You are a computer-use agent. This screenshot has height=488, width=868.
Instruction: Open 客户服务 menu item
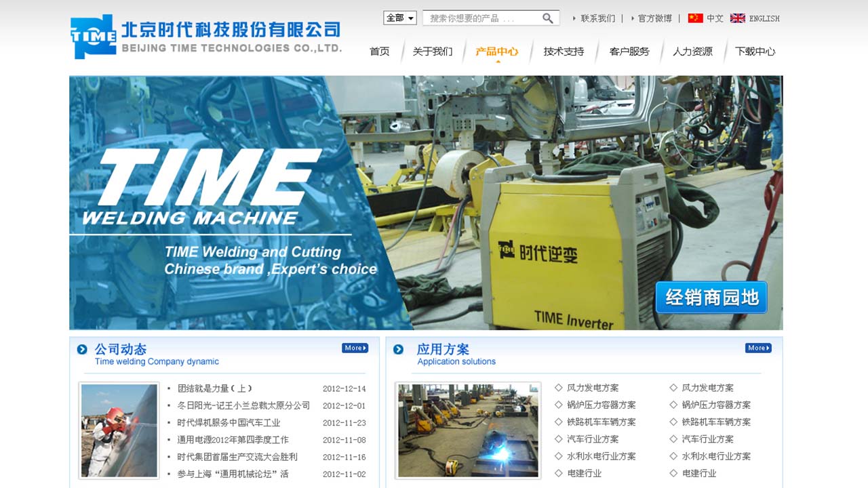pyautogui.click(x=629, y=52)
